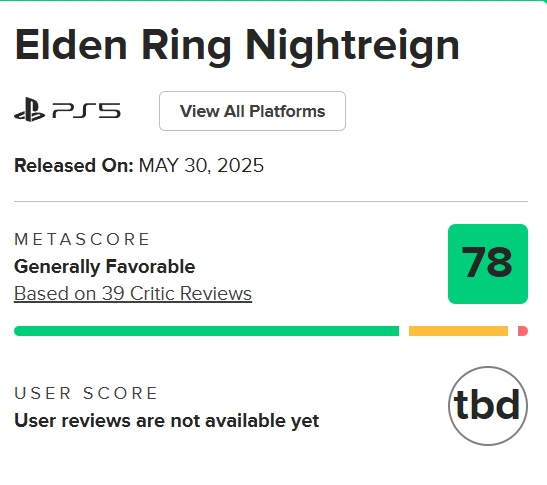This screenshot has height=485, width=547.
Task: Select the green positive reviews bar
Action: 207,331
